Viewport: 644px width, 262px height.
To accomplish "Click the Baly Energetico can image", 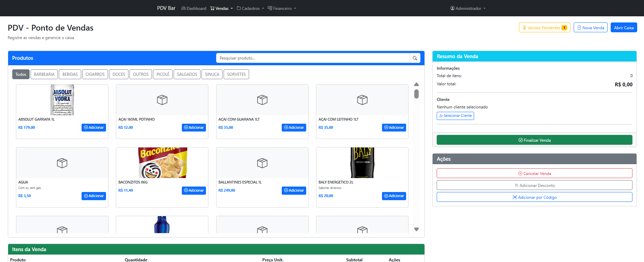I will 362,163.
